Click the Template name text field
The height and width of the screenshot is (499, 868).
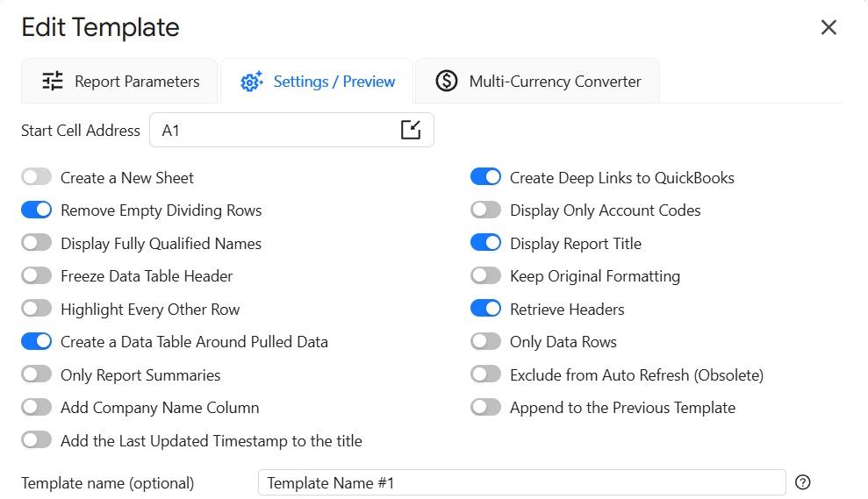click(x=521, y=482)
